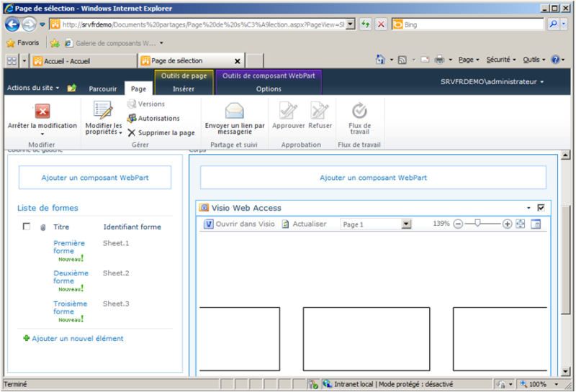Screen dimensions: 576x392
Task: Open the IE Page menu
Action: pos(469,60)
